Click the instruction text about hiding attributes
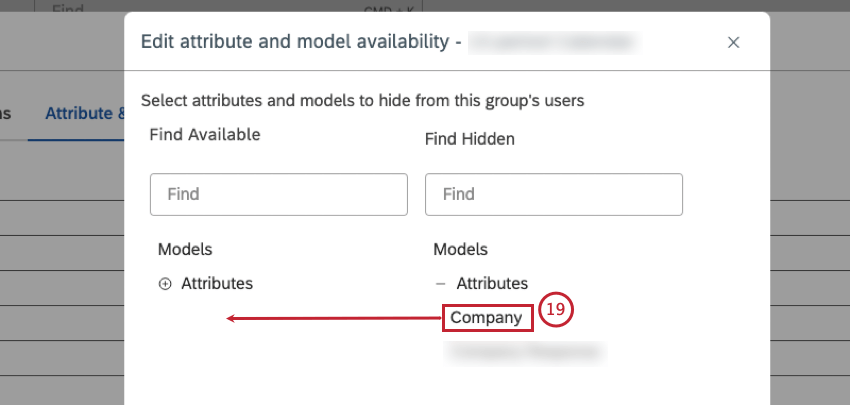Image resolution: width=850 pixels, height=405 pixels. click(362, 100)
